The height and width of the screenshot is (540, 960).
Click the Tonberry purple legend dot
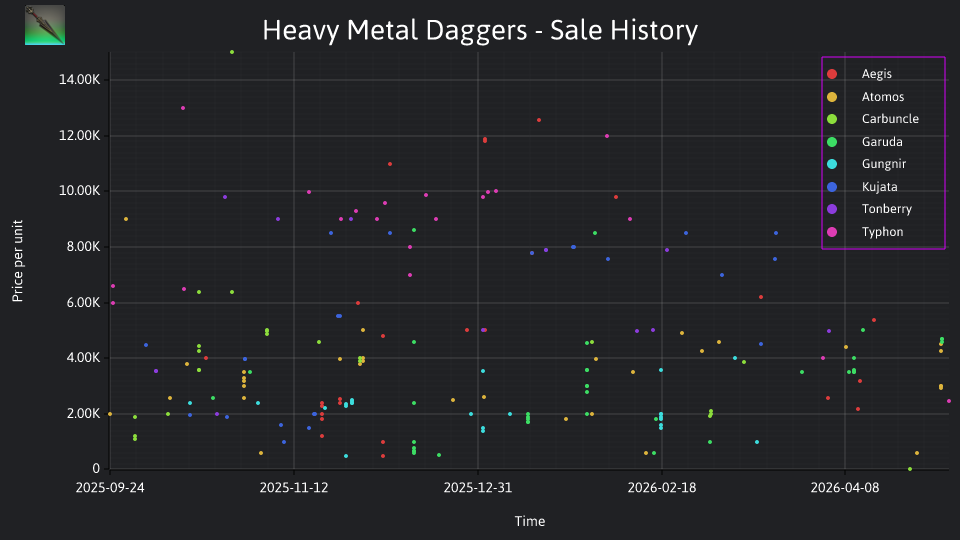(832, 209)
